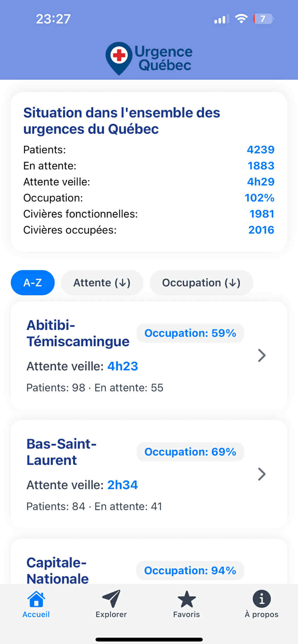The image size is (298, 644).
Task: Tap the Wi-Fi status icon
Action: (x=241, y=19)
